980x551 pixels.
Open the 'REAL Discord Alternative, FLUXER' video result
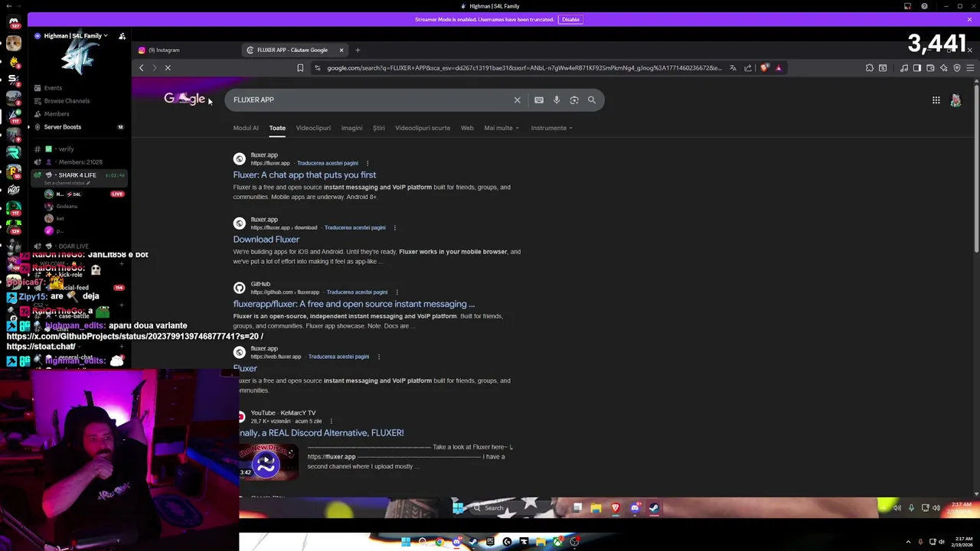click(322, 433)
